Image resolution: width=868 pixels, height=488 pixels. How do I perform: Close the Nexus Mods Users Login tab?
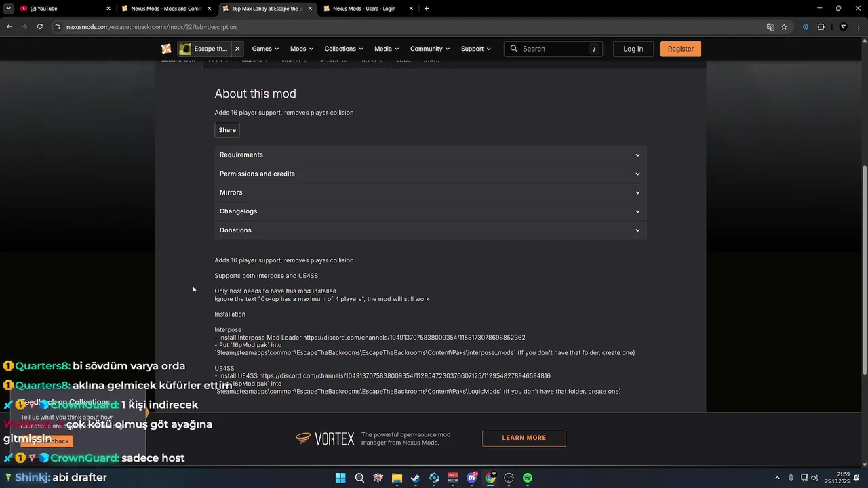click(412, 9)
